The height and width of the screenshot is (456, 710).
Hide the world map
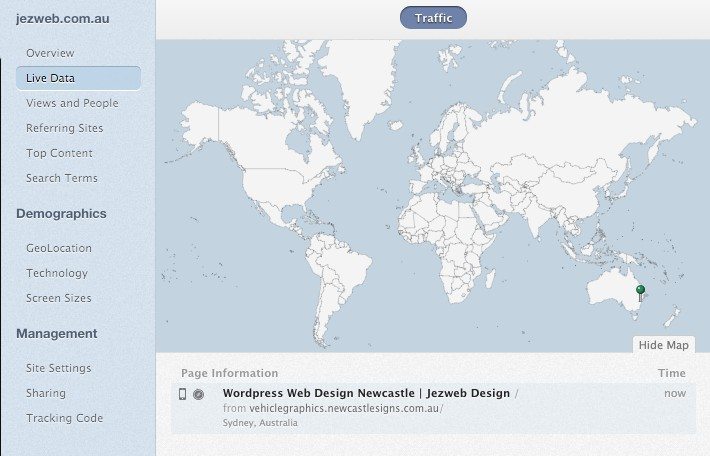click(x=663, y=345)
